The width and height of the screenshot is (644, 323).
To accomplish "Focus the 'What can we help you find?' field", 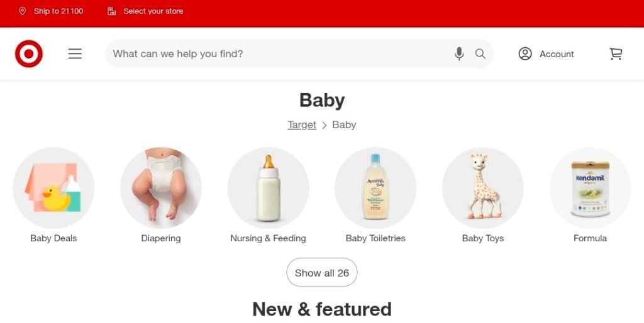I will 279,54.
